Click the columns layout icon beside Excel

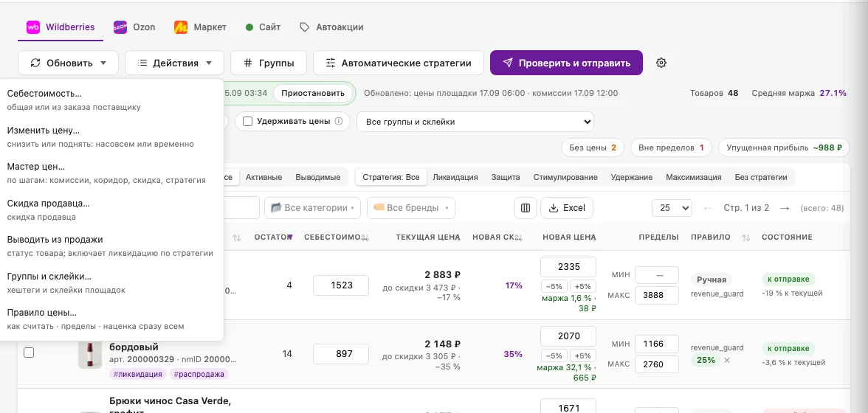point(526,208)
